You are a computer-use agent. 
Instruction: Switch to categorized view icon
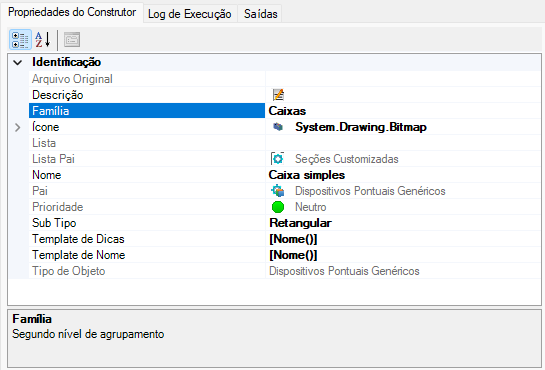tap(20, 40)
